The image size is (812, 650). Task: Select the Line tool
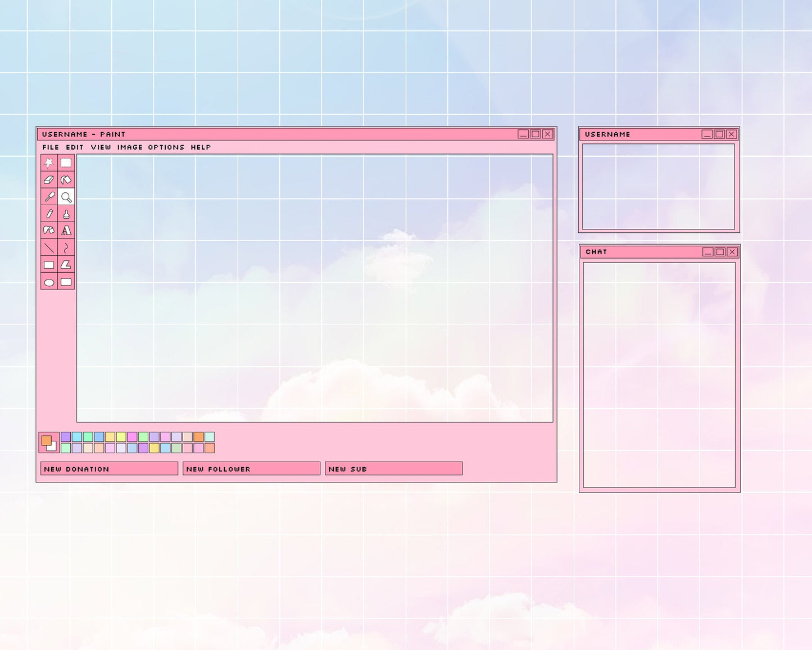coord(49,247)
